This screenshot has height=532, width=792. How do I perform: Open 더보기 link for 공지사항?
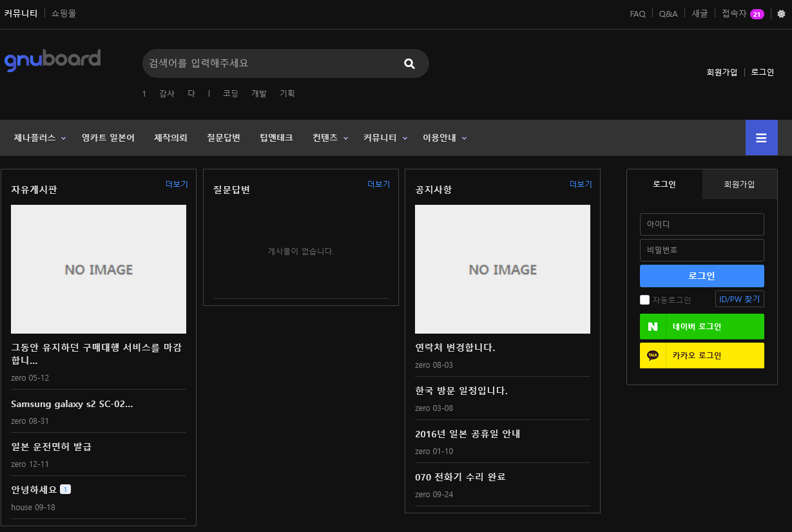[580, 184]
